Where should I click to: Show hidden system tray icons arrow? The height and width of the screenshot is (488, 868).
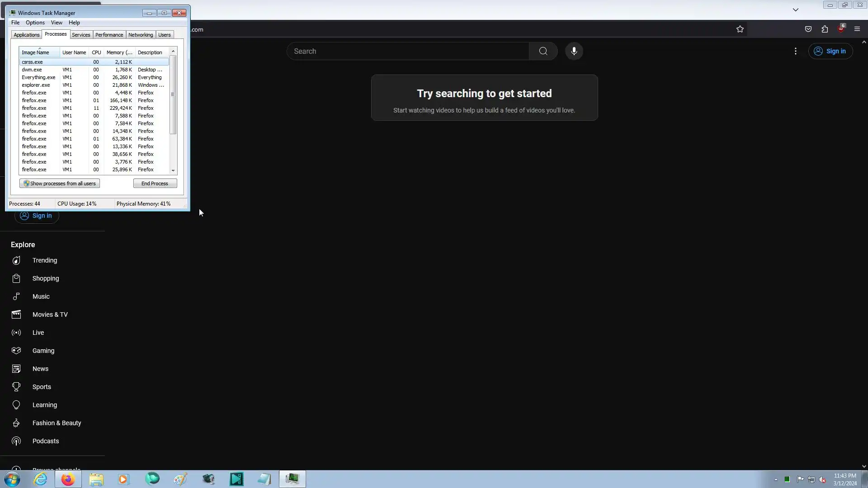pos(776,479)
